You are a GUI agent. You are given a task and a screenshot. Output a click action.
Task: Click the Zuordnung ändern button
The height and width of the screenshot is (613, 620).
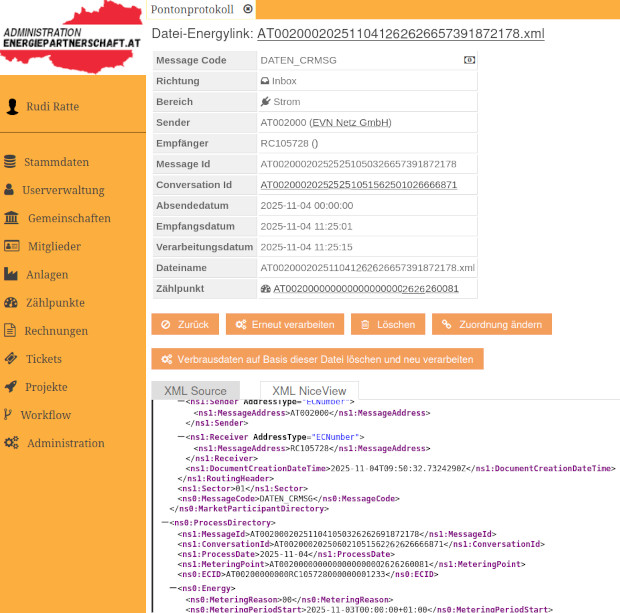point(491,324)
